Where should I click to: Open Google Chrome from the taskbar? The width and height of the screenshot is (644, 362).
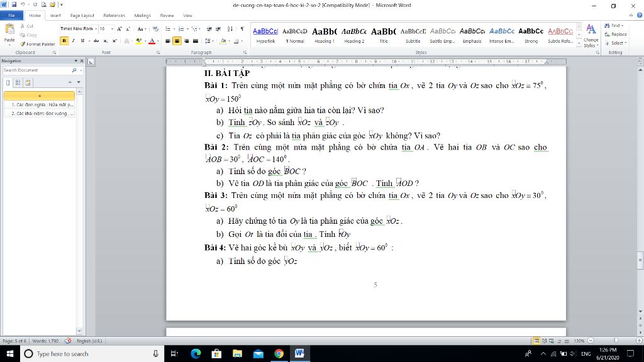[279, 353]
